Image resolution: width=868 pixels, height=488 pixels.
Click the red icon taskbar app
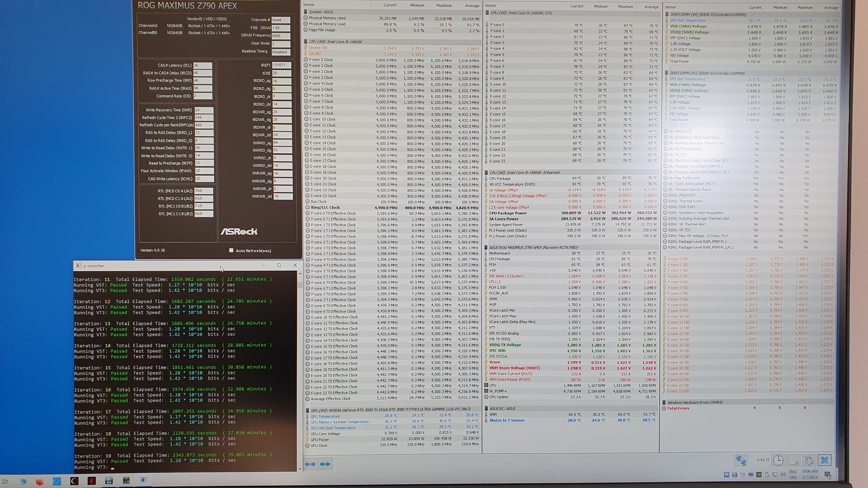click(x=92, y=481)
